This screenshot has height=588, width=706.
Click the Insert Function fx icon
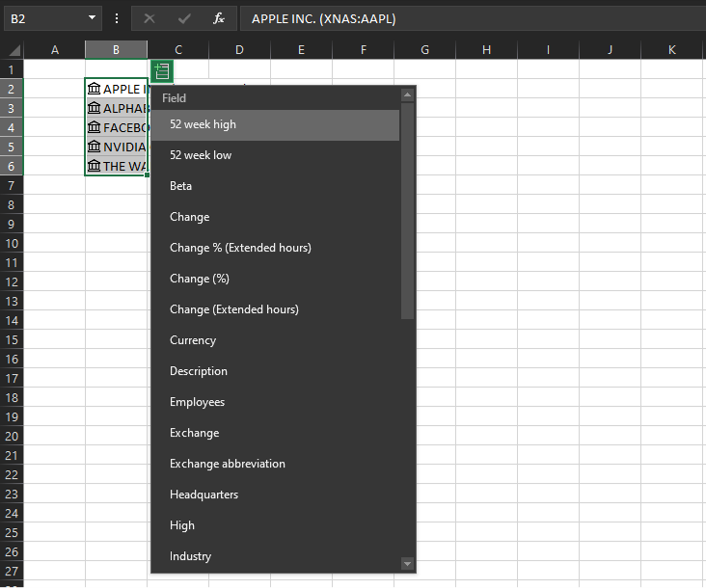(x=219, y=18)
